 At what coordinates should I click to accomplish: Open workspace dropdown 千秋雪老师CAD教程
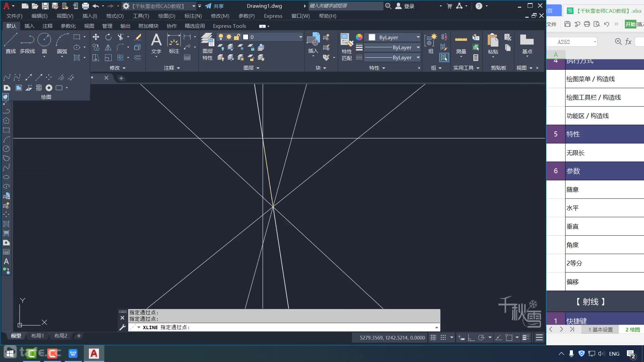pyautogui.click(x=194, y=6)
